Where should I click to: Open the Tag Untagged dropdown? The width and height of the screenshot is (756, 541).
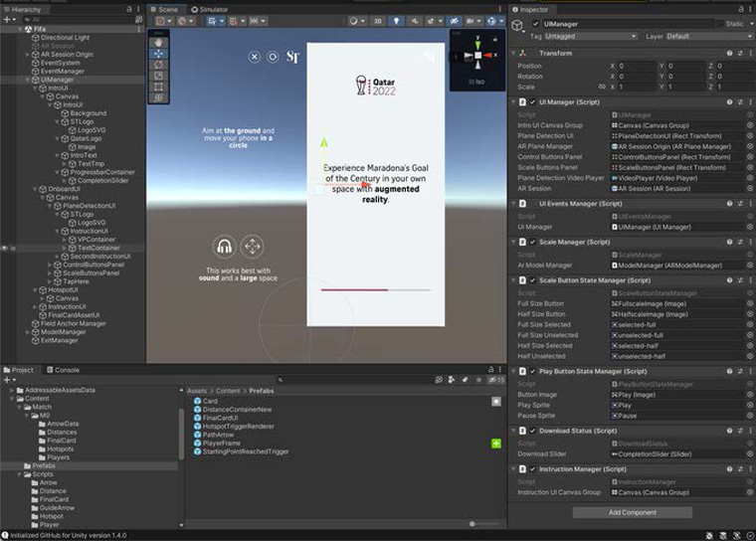tap(591, 36)
